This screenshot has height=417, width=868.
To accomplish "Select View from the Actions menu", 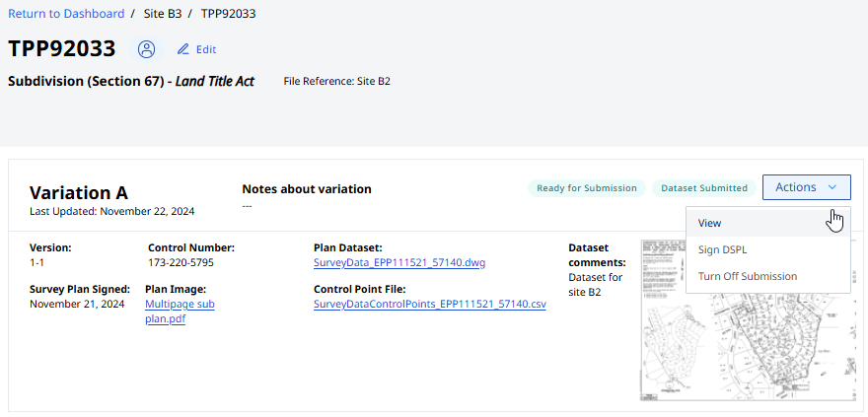I will click(x=710, y=223).
